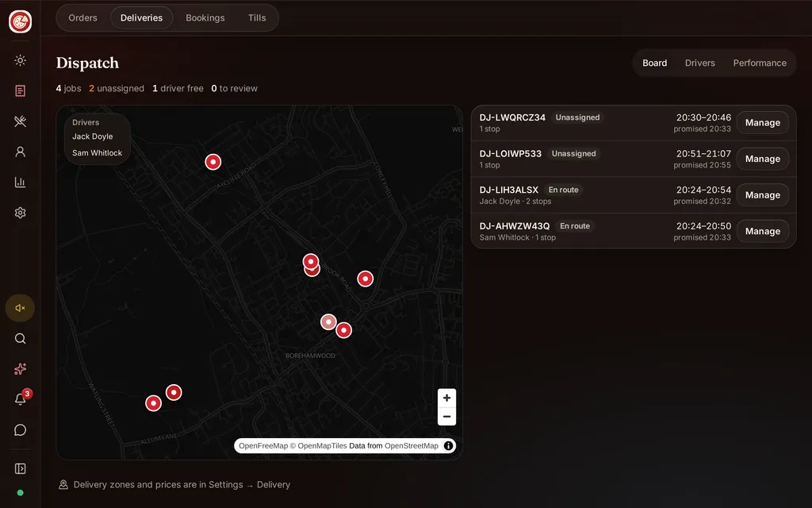Click En route badge on DJ-AHWZW43Q
Image resolution: width=812 pixels, height=508 pixels.
[x=575, y=226]
